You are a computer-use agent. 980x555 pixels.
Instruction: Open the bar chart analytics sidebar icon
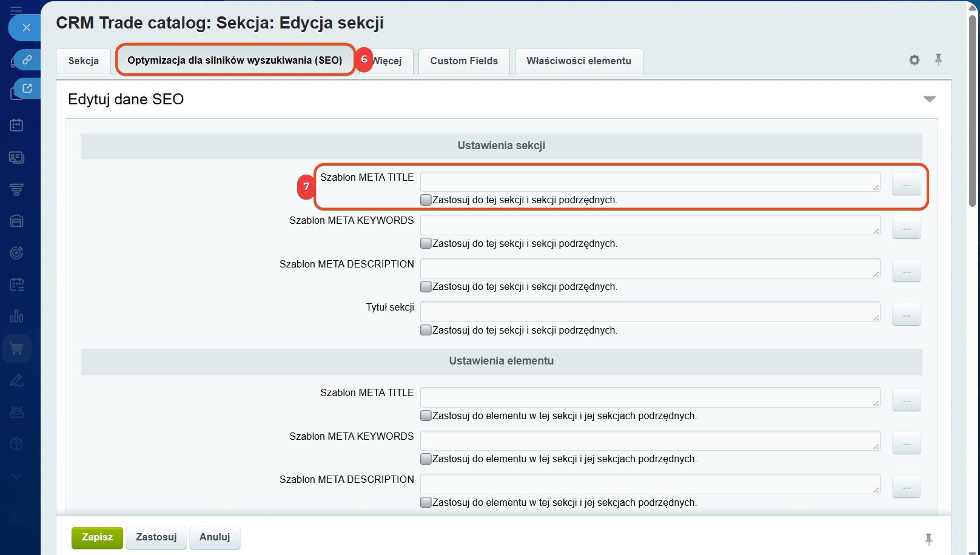point(16,316)
